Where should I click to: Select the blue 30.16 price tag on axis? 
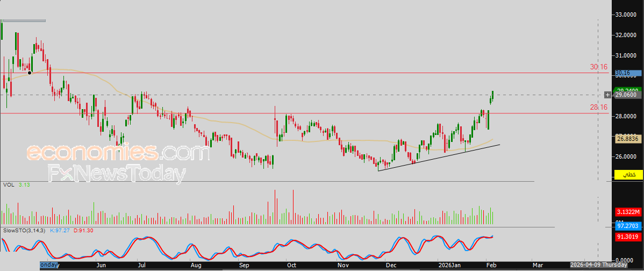pos(628,74)
